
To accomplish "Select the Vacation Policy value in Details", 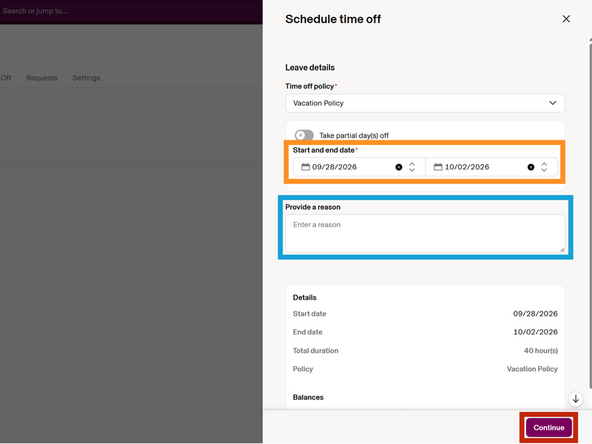I will click(x=532, y=369).
